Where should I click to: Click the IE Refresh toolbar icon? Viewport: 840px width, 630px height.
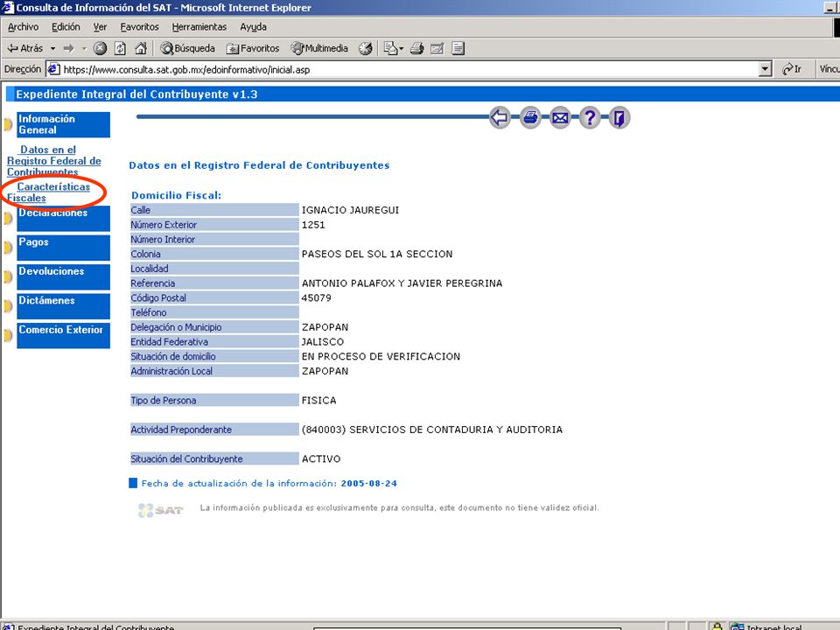click(x=121, y=48)
